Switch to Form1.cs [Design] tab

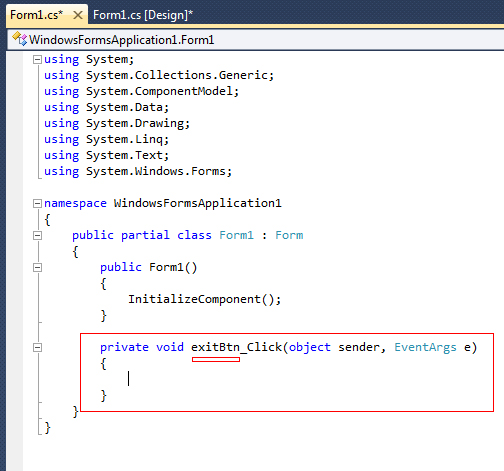tap(143, 15)
